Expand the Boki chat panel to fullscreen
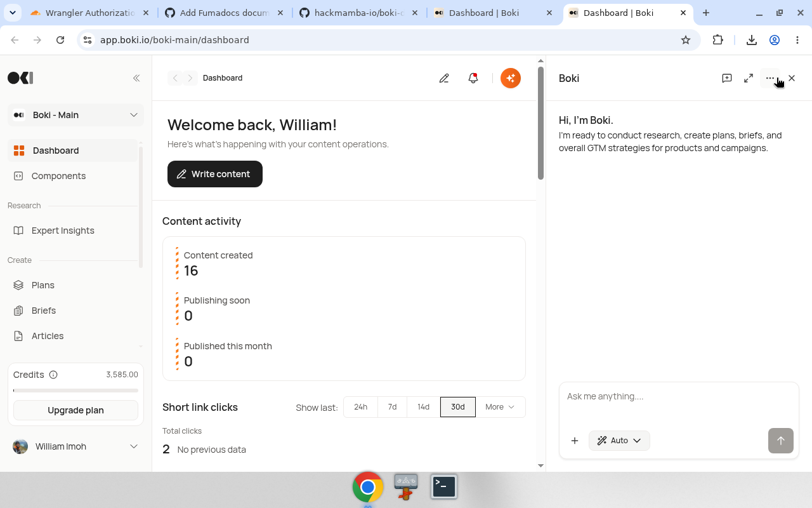Screen dimensions: 812x508 click(749, 78)
